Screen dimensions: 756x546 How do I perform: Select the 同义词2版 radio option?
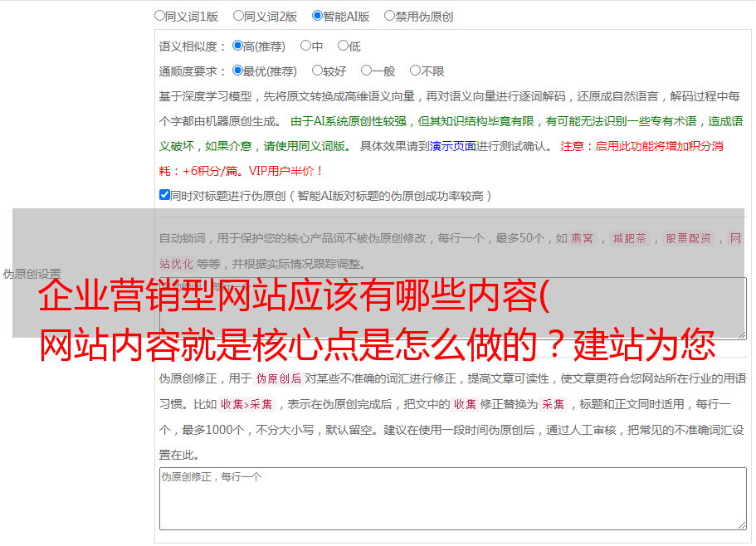(x=238, y=16)
